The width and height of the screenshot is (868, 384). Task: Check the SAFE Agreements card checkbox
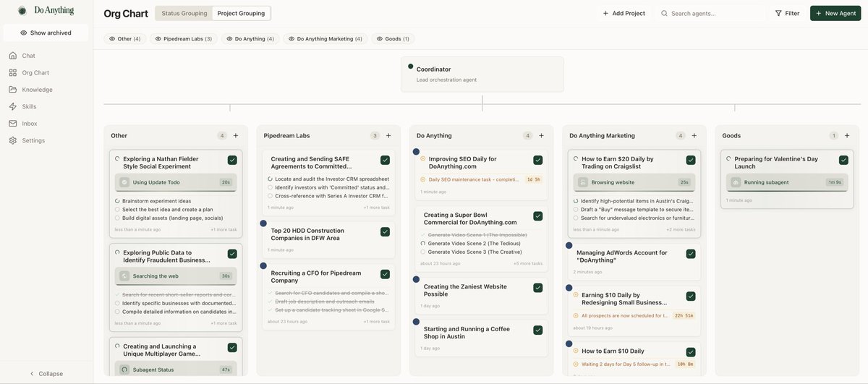click(x=385, y=160)
